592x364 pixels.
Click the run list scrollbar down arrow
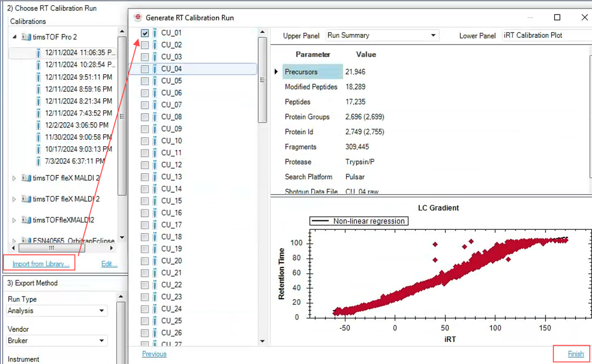tap(262, 342)
